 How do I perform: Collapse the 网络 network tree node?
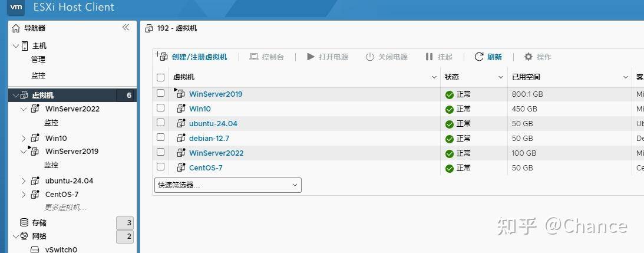(x=15, y=236)
